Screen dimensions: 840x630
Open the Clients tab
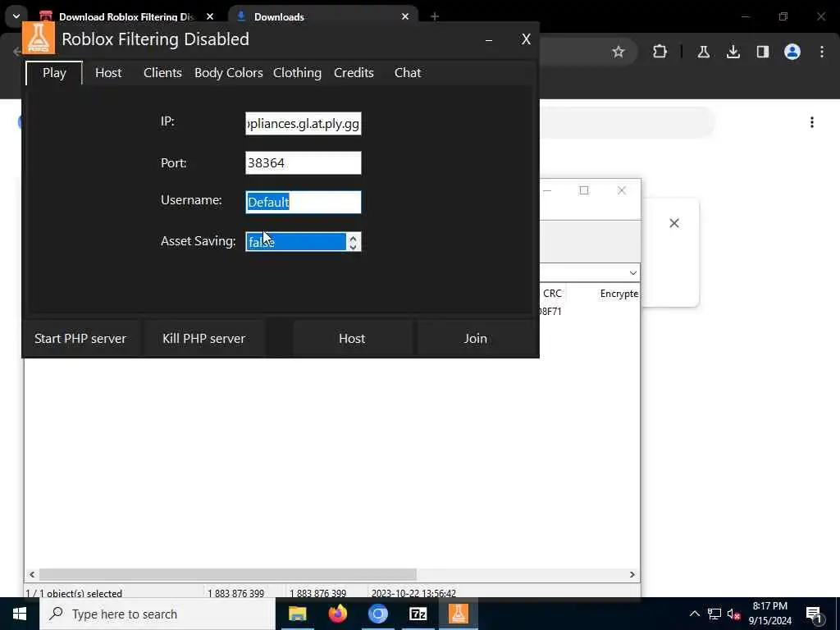pos(162,73)
